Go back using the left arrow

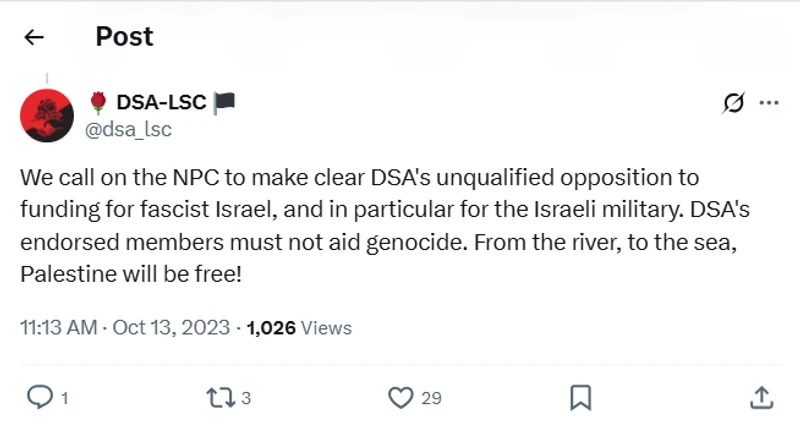point(34,38)
